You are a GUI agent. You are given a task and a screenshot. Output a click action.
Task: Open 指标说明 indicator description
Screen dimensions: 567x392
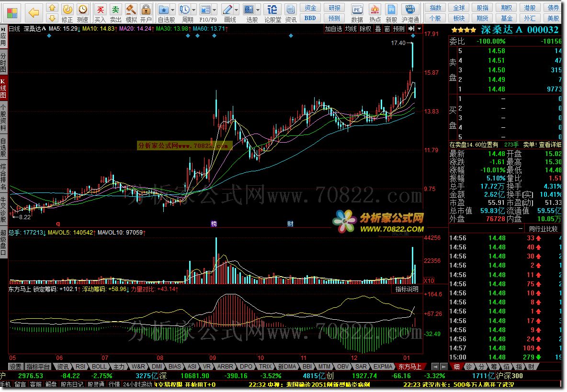407,289
